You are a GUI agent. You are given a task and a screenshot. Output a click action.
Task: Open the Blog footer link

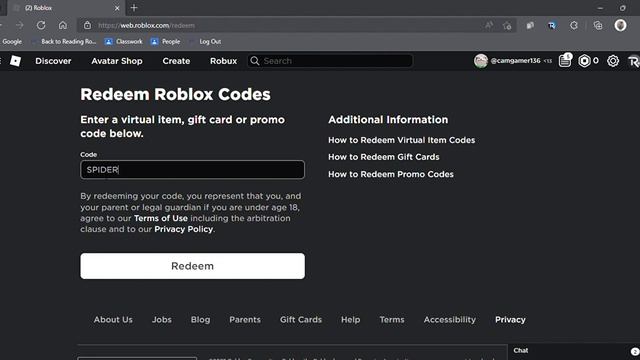(200, 320)
